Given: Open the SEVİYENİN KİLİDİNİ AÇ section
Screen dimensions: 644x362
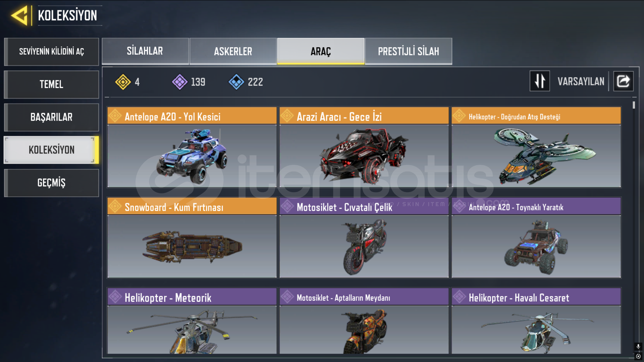Looking at the screenshot, I should (x=51, y=52).
